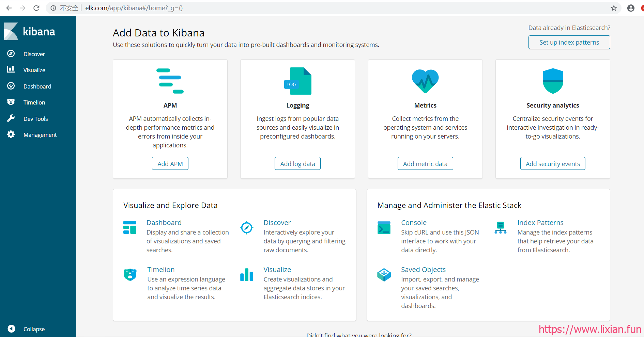
Task: Click the Visualize bar chart icon in Explore section
Action: coord(247,274)
